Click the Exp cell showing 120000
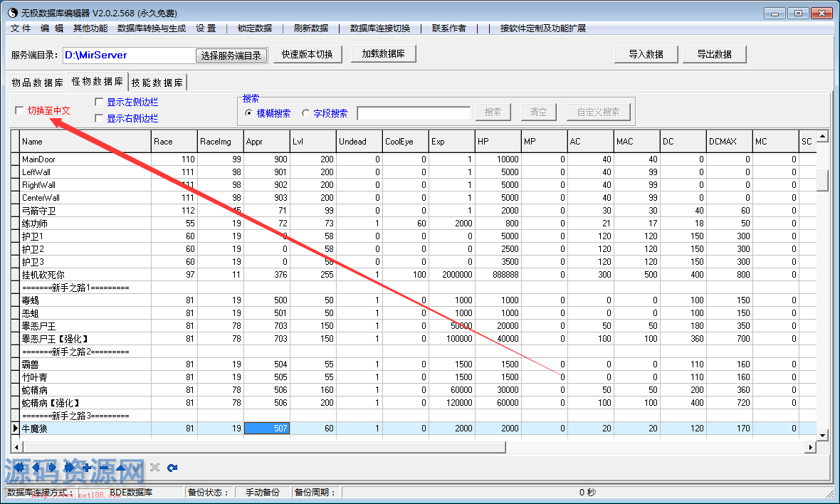 point(451,403)
